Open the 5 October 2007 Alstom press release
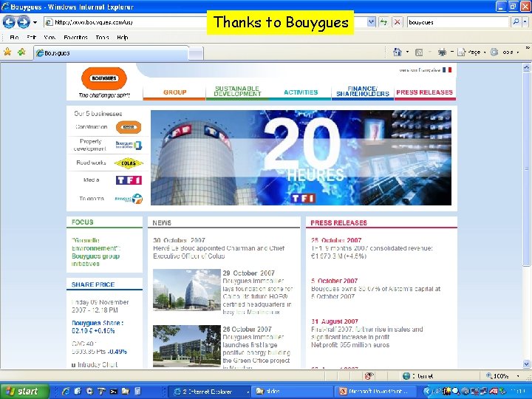The height and width of the screenshot is (399, 532). tap(375, 288)
